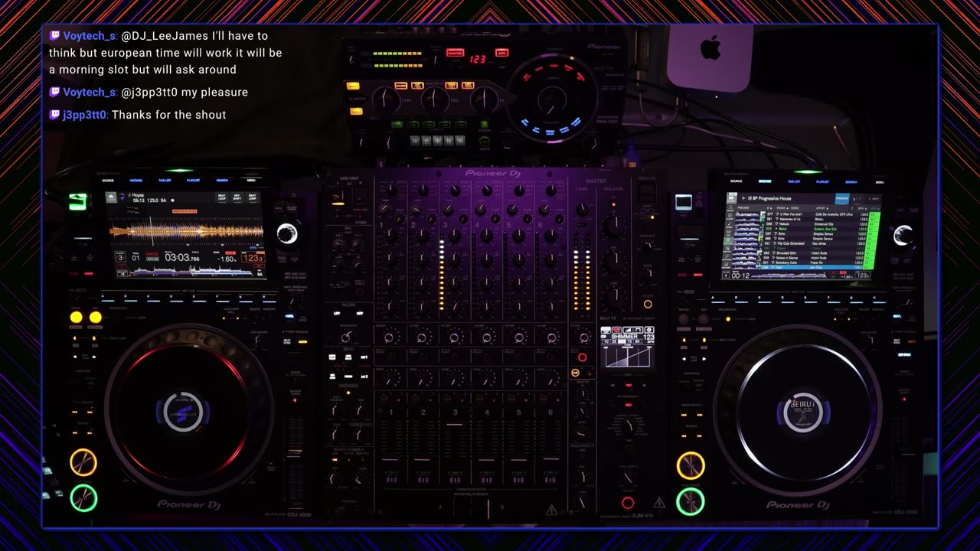Image resolution: width=980 pixels, height=551 pixels.
Task: Click the MASTER PLAYER indicator on left deck
Action: coord(185,211)
